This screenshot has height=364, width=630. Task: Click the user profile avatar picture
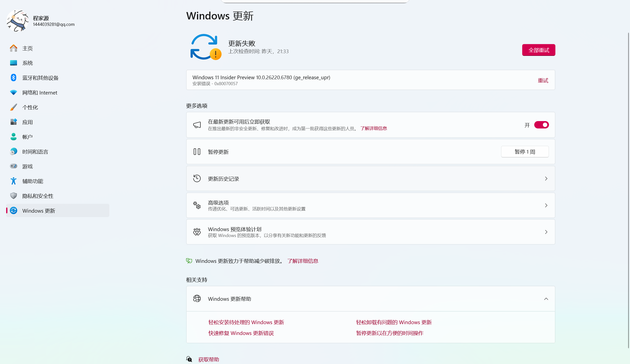click(x=17, y=21)
